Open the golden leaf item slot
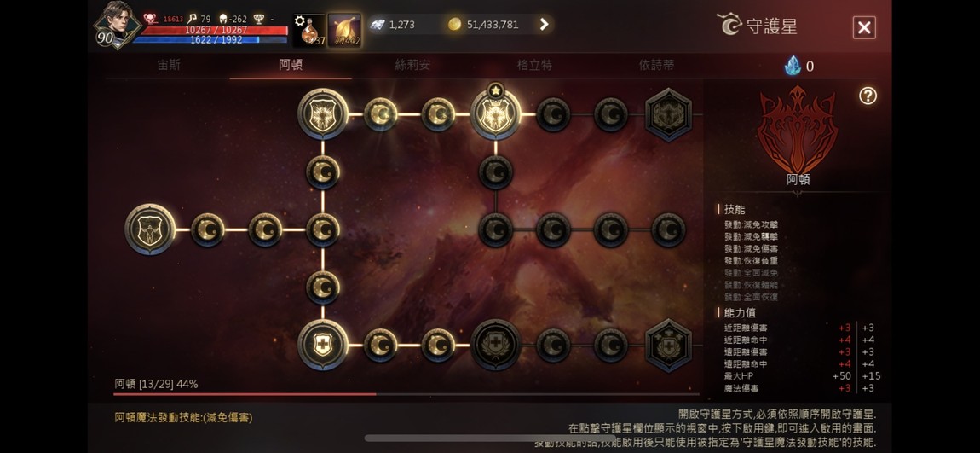The image size is (980, 453). point(344,30)
